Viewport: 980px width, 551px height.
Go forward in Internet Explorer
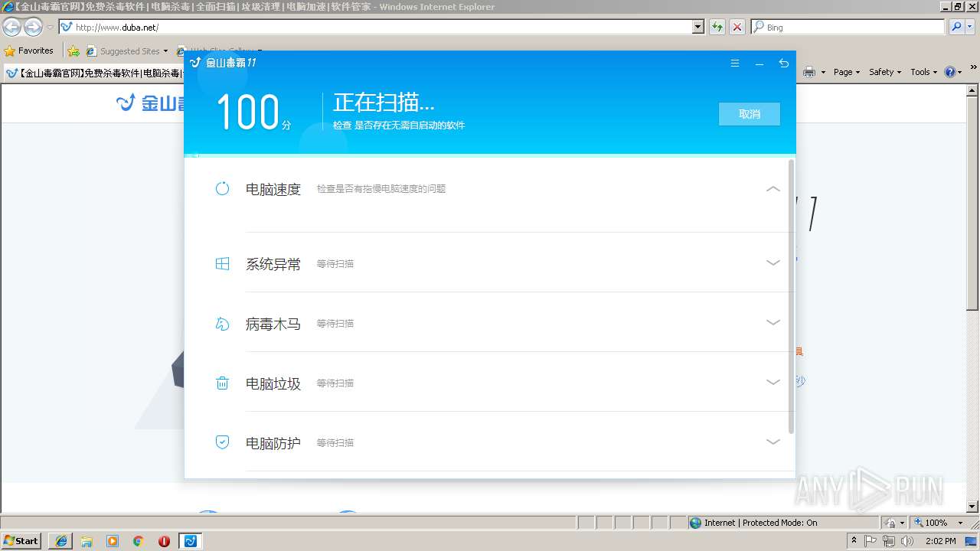click(x=33, y=28)
